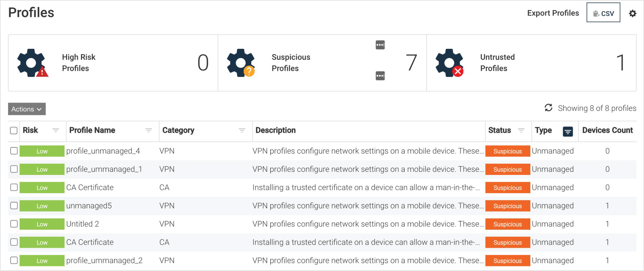
Task: Click the Description column header
Action: point(275,130)
